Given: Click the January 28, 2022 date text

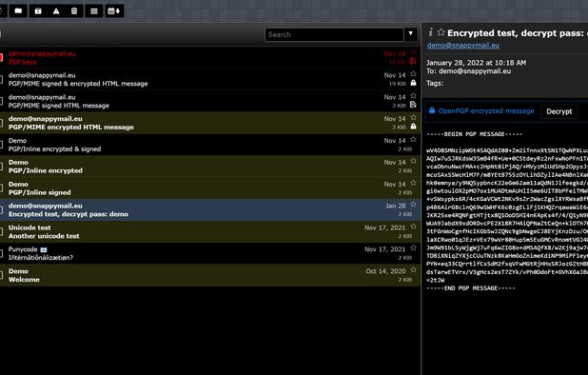Looking at the screenshot, I should point(477,63).
